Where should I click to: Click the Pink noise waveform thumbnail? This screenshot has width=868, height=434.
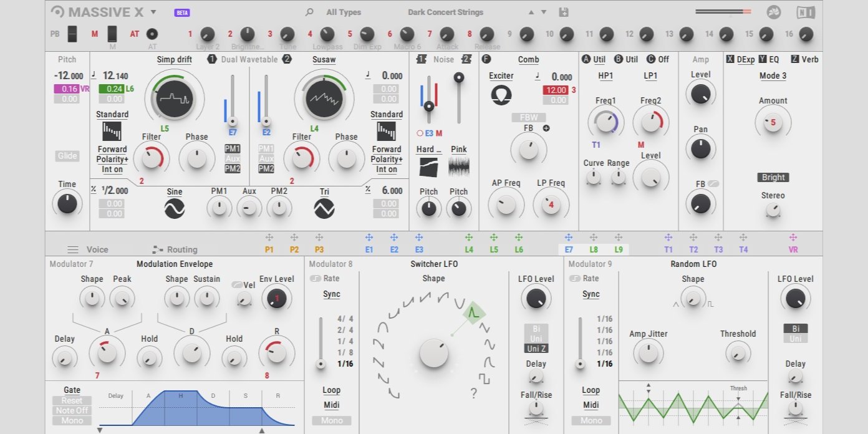[x=459, y=166]
